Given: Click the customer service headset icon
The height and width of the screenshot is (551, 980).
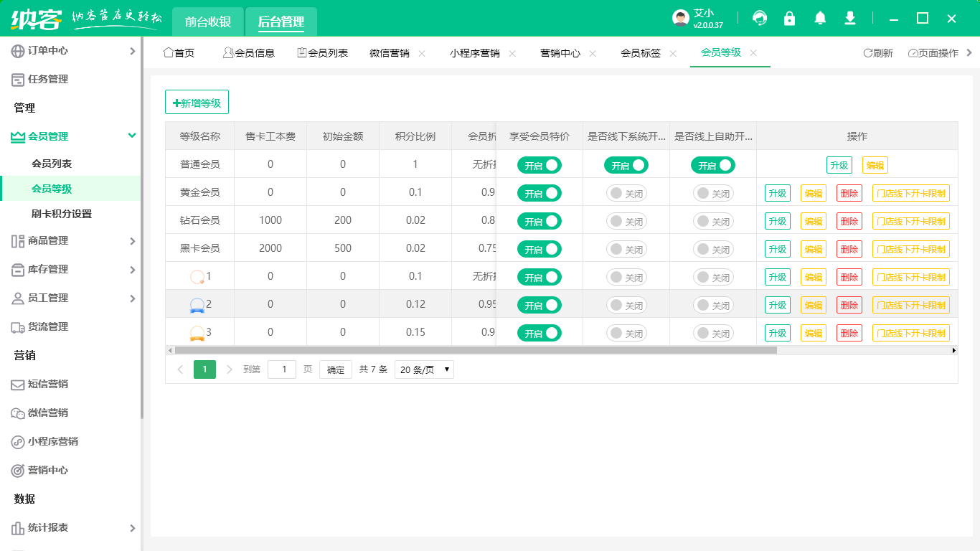Looking at the screenshot, I should tap(759, 19).
